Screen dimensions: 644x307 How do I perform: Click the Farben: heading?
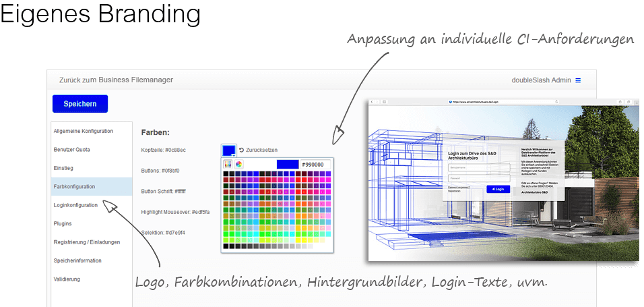(156, 132)
